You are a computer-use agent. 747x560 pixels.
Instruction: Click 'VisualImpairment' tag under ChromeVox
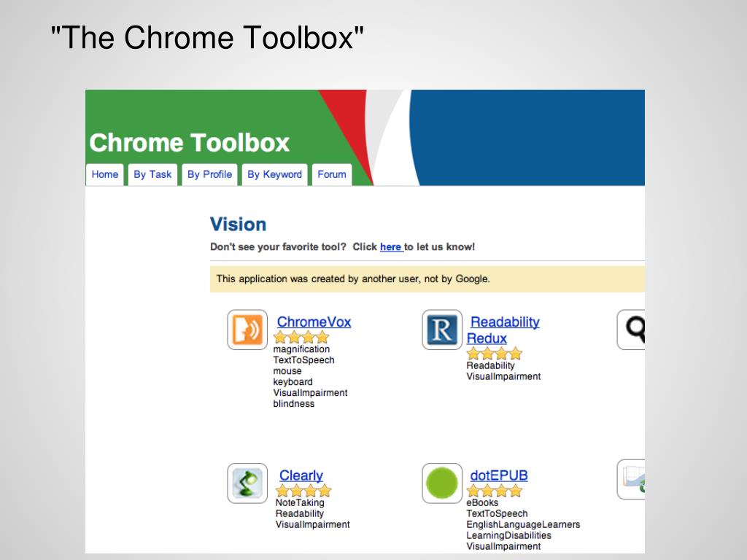(x=310, y=393)
